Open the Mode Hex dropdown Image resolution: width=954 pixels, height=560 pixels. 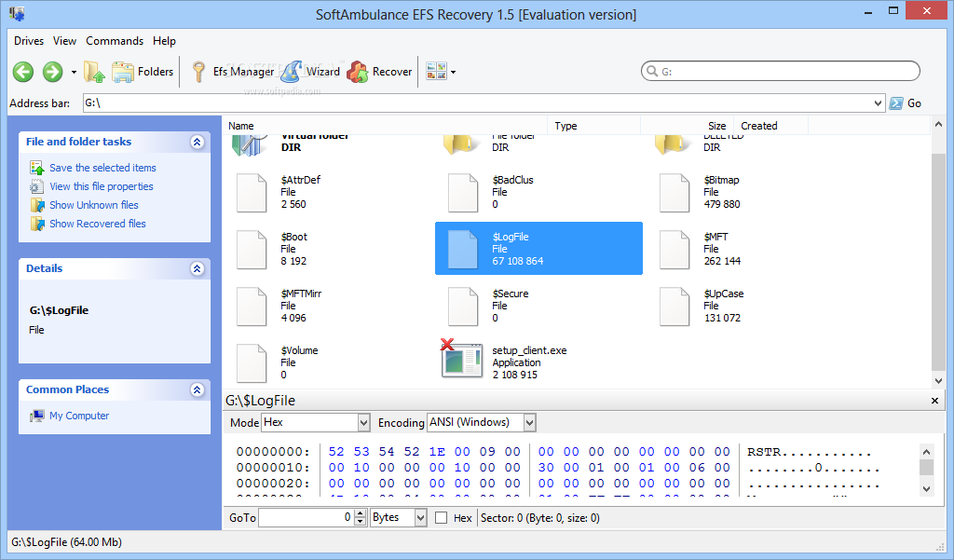(363, 422)
